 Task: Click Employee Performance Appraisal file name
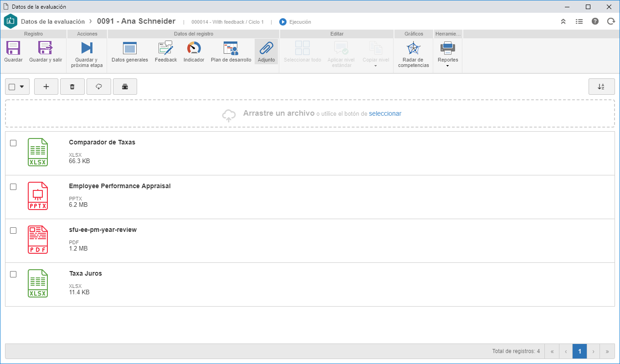click(x=120, y=186)
